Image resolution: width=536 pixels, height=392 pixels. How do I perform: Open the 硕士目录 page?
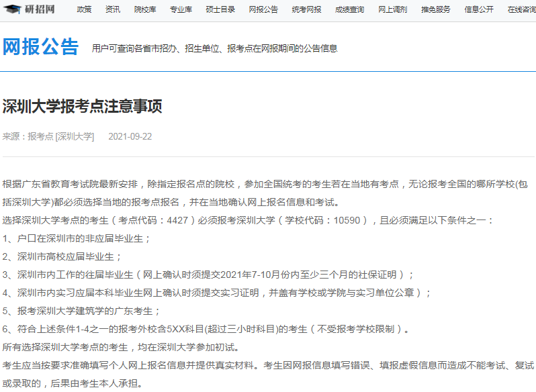(220, 9)
